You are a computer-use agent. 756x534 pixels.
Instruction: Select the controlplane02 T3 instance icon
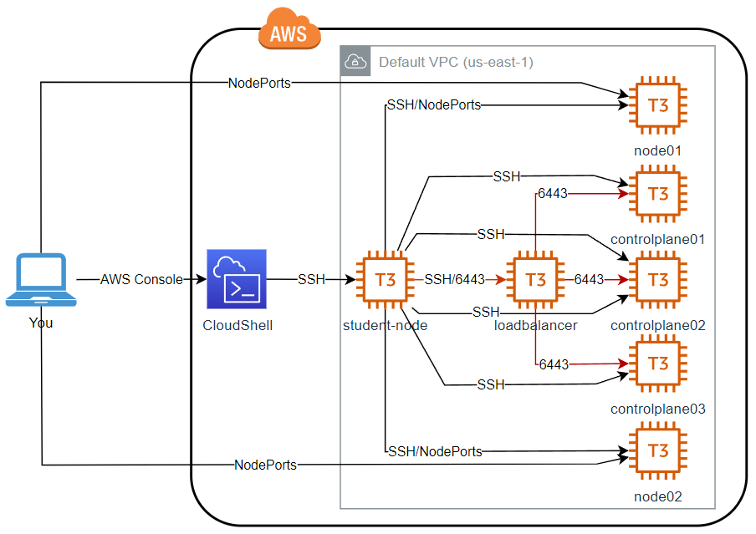(657, 279)
